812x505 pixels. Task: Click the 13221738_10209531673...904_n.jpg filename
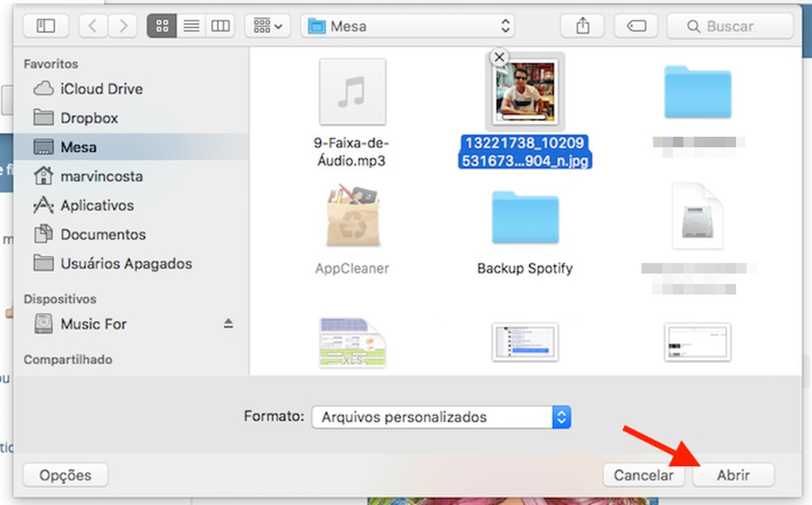pos(525,152)
